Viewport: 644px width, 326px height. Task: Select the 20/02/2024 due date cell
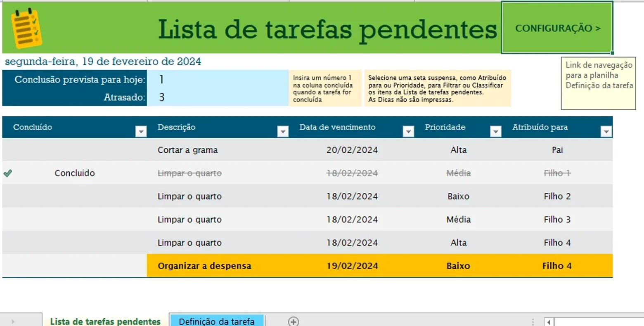(x=352, y=150)
